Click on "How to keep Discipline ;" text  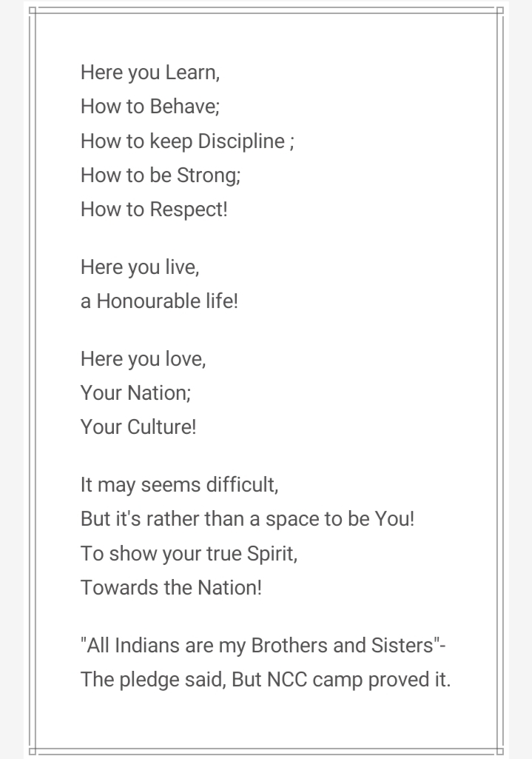[x=186, y=141]
